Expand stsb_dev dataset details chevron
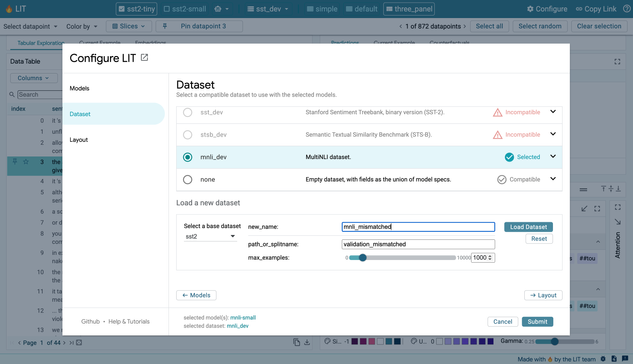Screen dimensions: 633x364 click(553, 134)
